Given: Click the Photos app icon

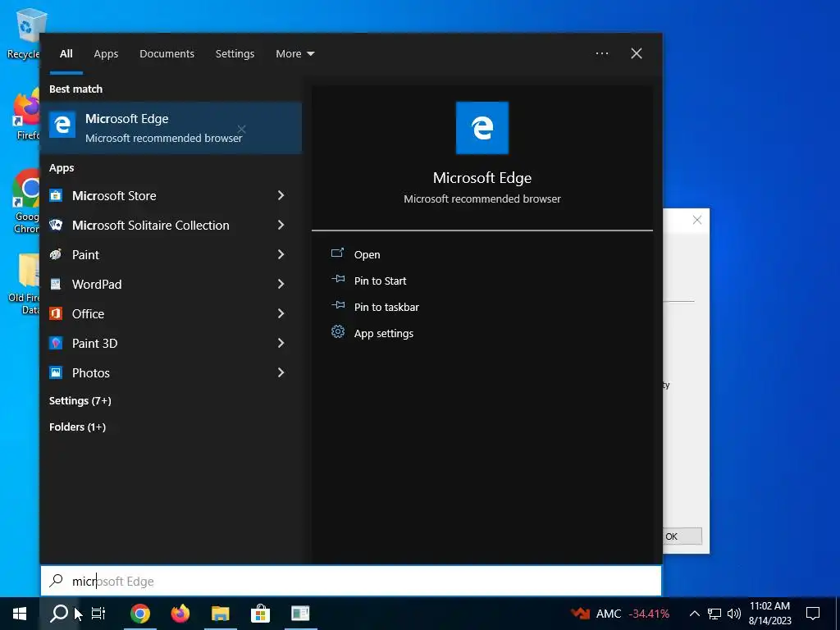Looking at the screenshot, I should pos(56,372).
